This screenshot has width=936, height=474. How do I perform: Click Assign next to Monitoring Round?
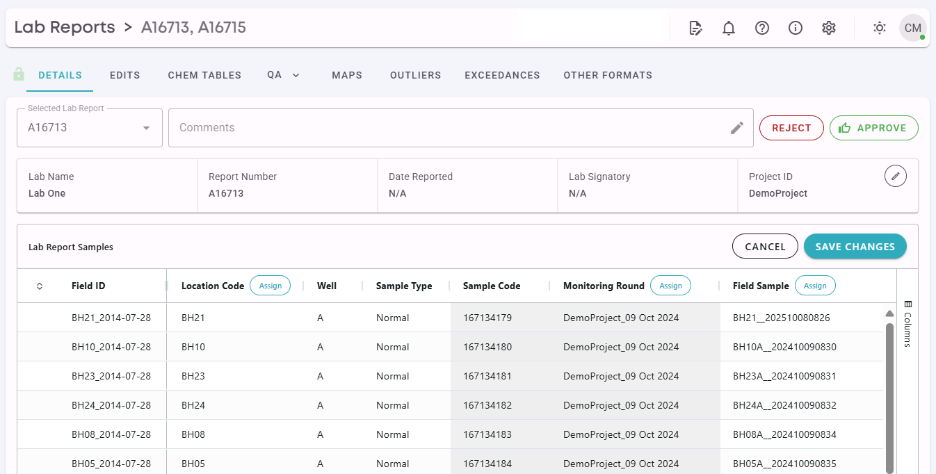pos(670,286)
